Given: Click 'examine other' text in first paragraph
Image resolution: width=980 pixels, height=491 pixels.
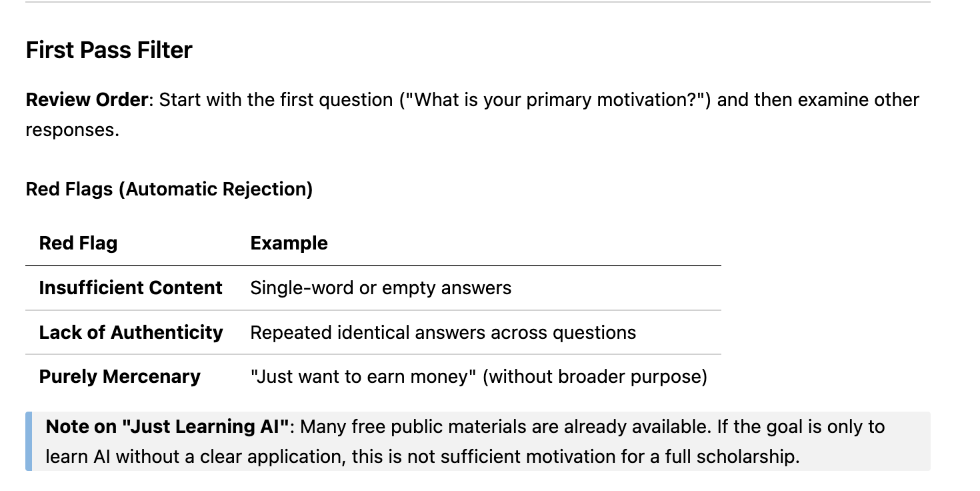Looking at the screenshot, I should pyautogui.click(x=859, y=100).
